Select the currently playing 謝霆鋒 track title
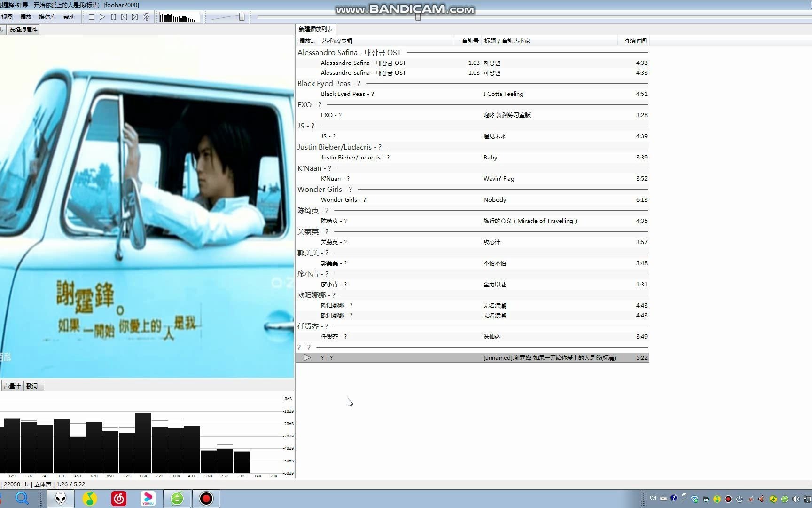Viewport: 812px width, 508px height. click(x=549, y=358)
